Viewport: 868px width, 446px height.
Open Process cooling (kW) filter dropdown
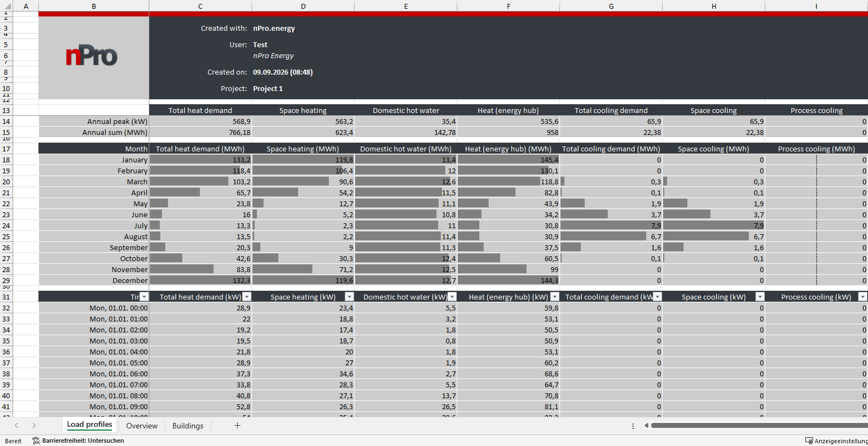coord(863,297)
